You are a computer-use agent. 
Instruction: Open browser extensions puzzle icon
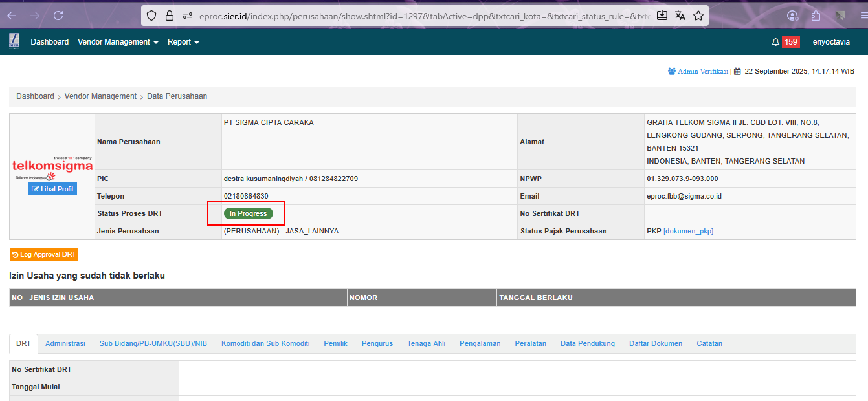tap(816, 16)
